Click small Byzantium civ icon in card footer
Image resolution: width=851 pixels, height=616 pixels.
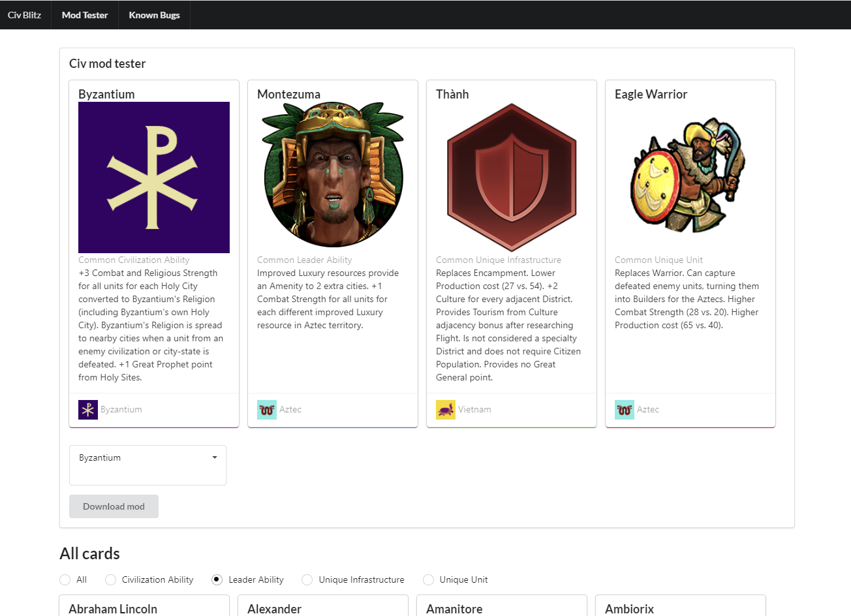coord(88,410)
